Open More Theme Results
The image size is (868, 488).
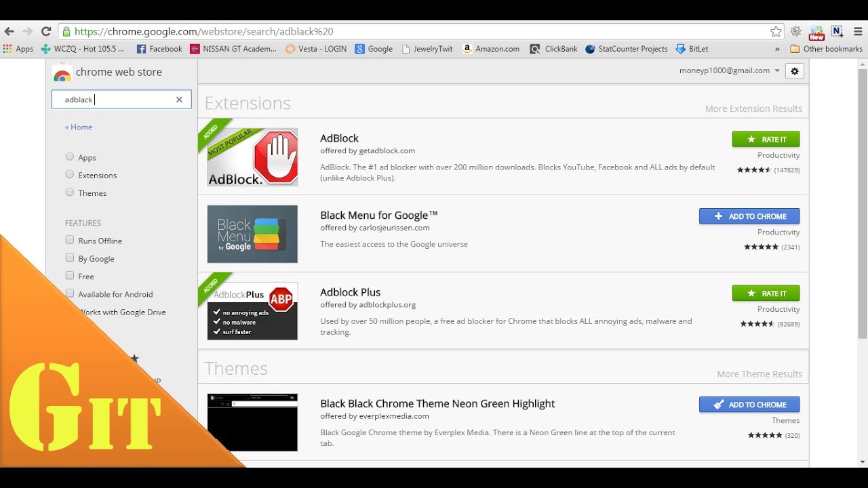pyautogui.click(x=759, y=374)
